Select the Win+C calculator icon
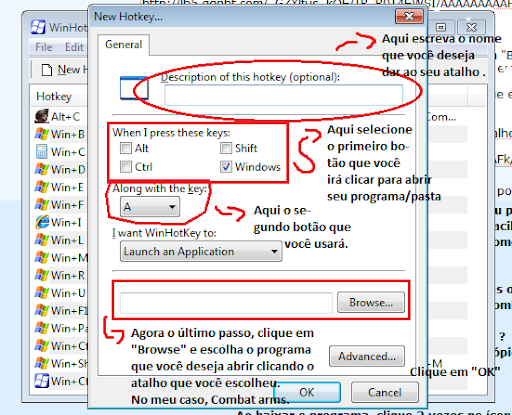 pyautogui.click(x=42, y=152)
